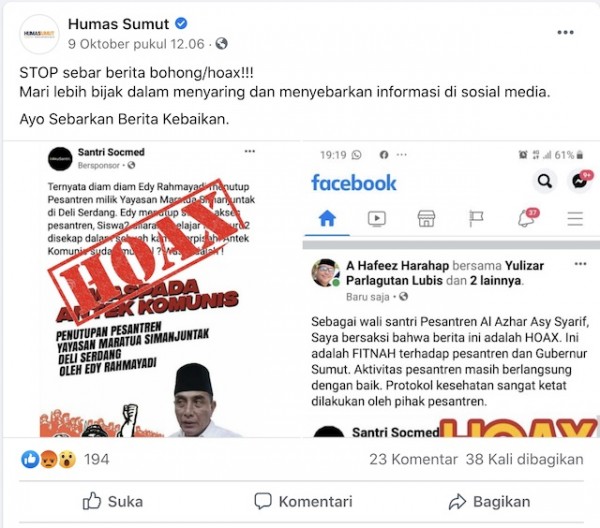600x528 pixels.
Task: Share the post via the Bagikan button
Action: pos(489,502)
